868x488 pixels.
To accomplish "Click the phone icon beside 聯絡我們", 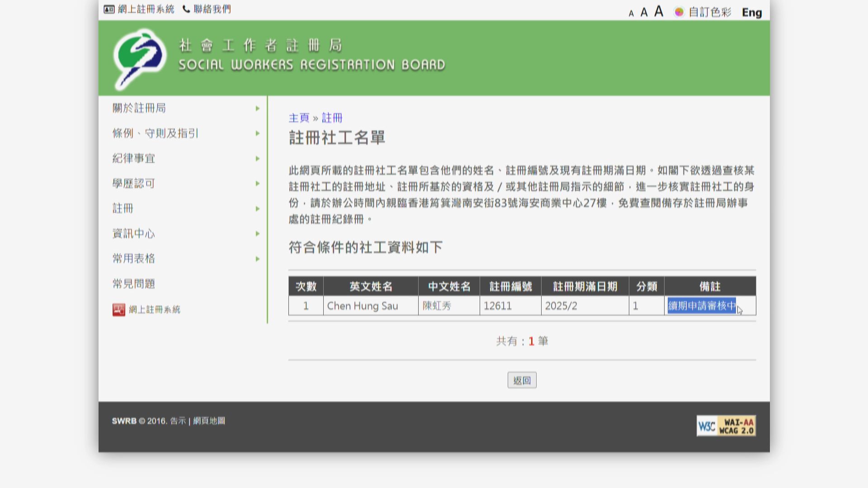I will click(x=186, y=9).
